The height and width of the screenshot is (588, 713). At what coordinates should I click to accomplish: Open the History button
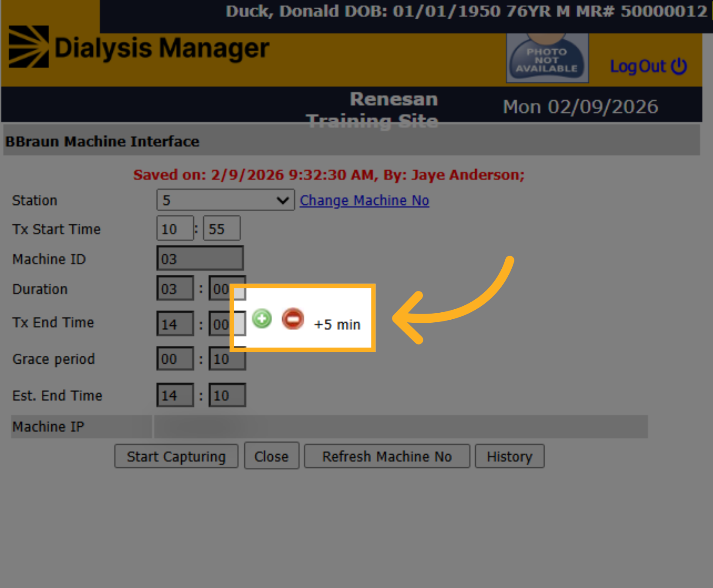click(509, 456)
